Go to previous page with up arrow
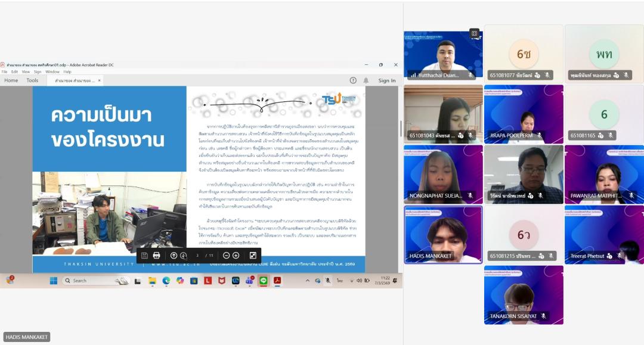The height and width of the screenshot is (345, 644). click(x=174, y=255)
